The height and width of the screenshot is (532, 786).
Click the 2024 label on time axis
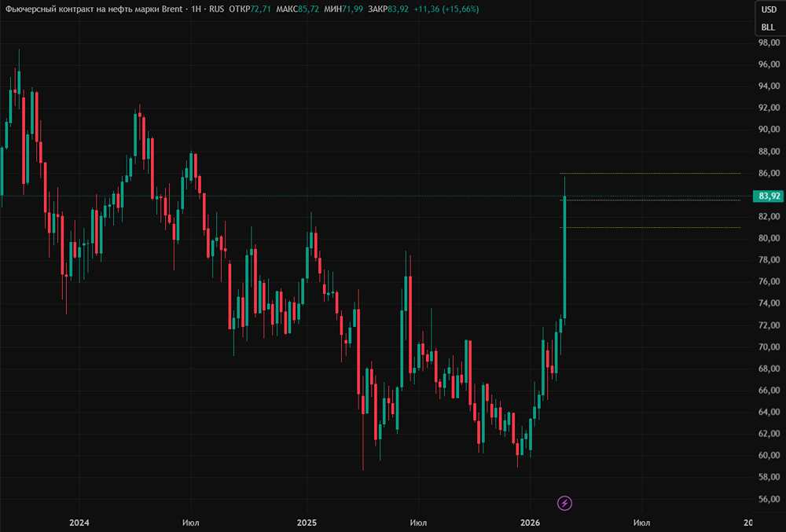(x=79, y=523)
